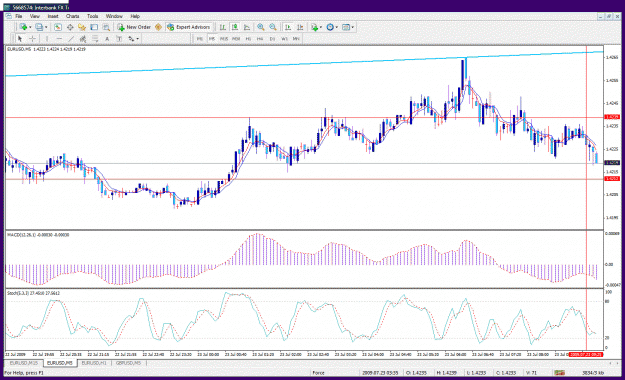Launch the Strategy Tester icon
This screenshot has width=625, height=380.
click(106, 27)
